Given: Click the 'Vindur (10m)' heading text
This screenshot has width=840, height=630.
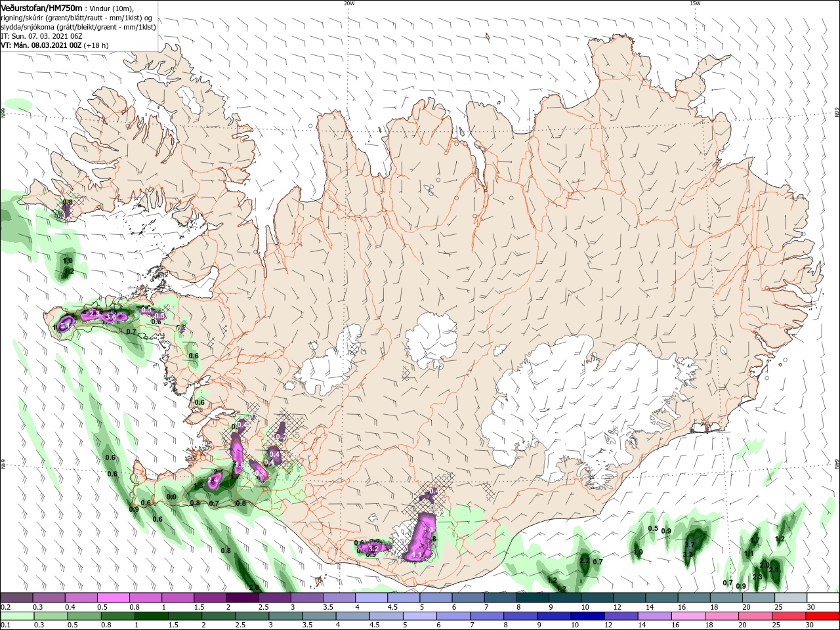Looking at the screenshot, I should (111, 8).
